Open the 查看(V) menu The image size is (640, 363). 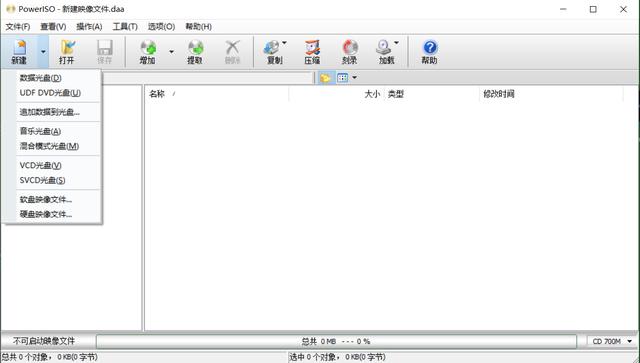pyautogui.click(x=53, y=27)
